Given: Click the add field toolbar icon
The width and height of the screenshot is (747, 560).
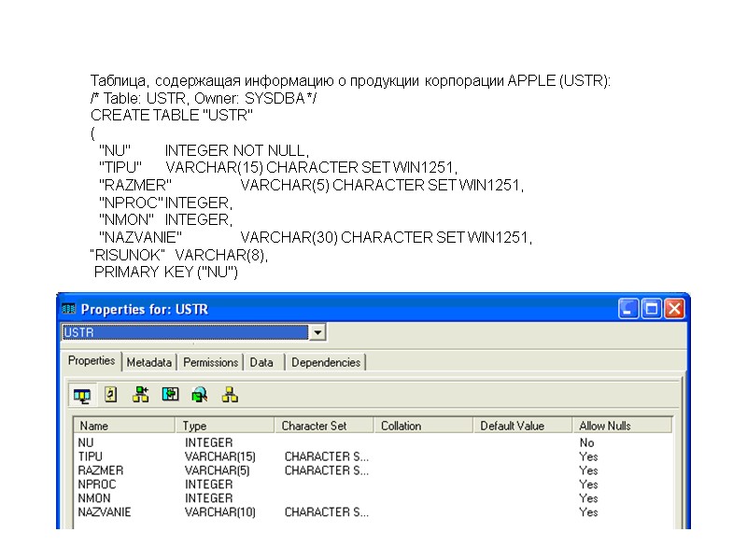Looking at the screenshot, I should (140, 395).
